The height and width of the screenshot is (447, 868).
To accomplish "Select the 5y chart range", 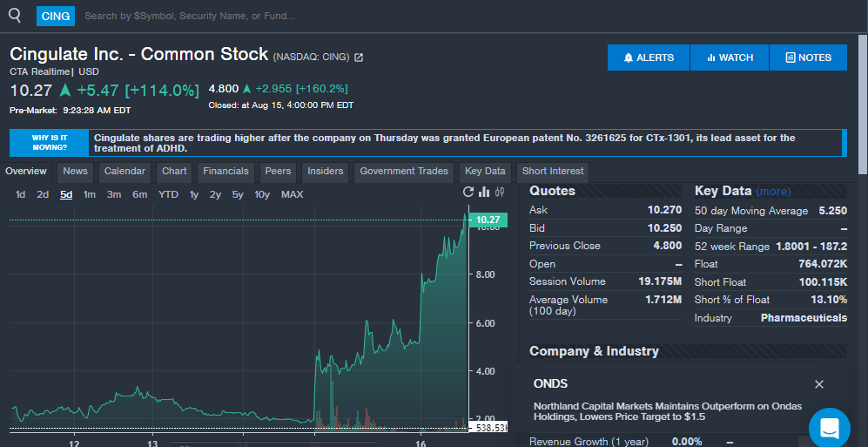I will [238, 194].
